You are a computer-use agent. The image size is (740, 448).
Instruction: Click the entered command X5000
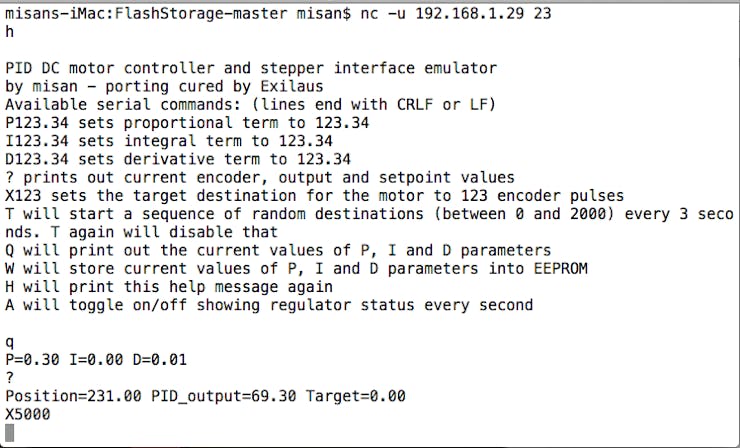click(28, 414)
